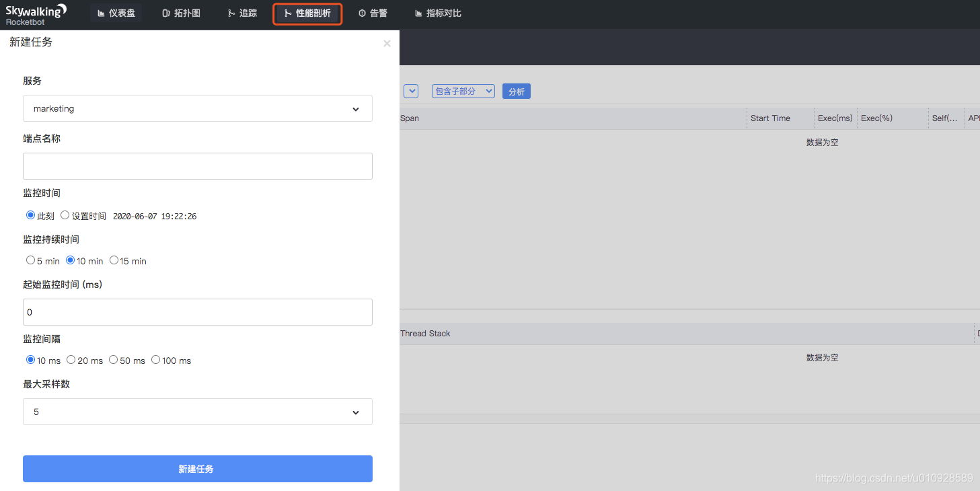Open the 最大采样数 dropdown
980x491 pixels.
coord(198,412)
